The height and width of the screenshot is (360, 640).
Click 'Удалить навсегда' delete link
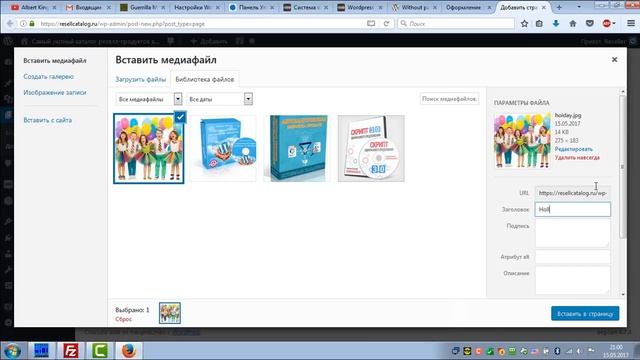[x=577, y=157]
